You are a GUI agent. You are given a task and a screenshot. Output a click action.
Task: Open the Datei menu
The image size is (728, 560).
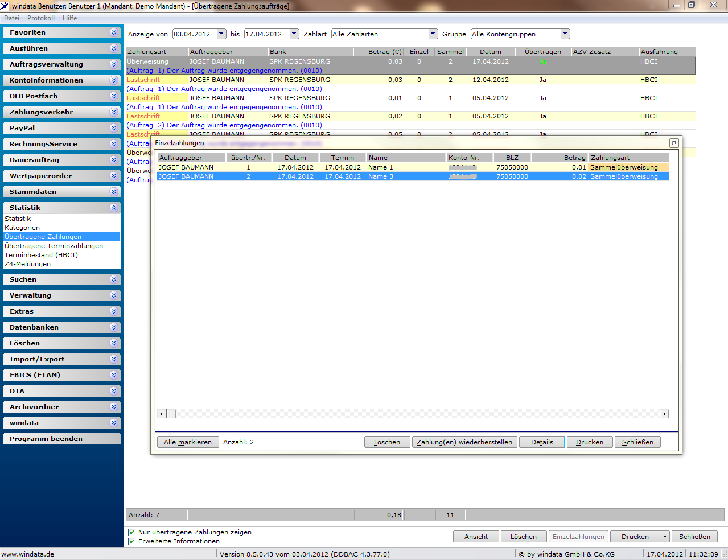tap(11, 18)
